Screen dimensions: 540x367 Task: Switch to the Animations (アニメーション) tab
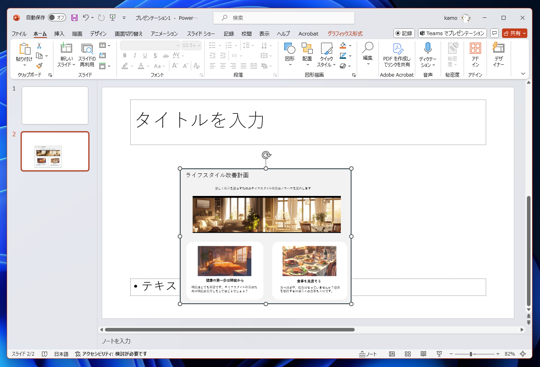click(x=164, y=33)
